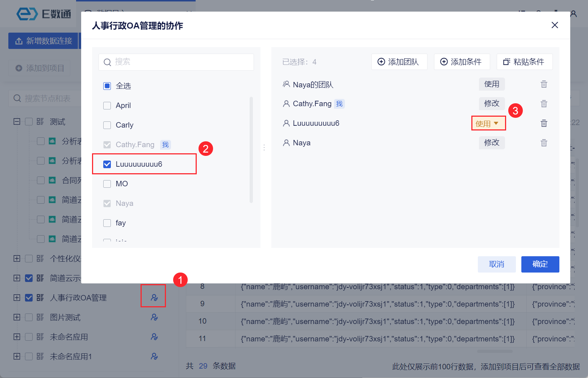Click the Naya的团队 team icon
Screen dimensions: 588x378
pyautogui.click(x=286, y=84)
